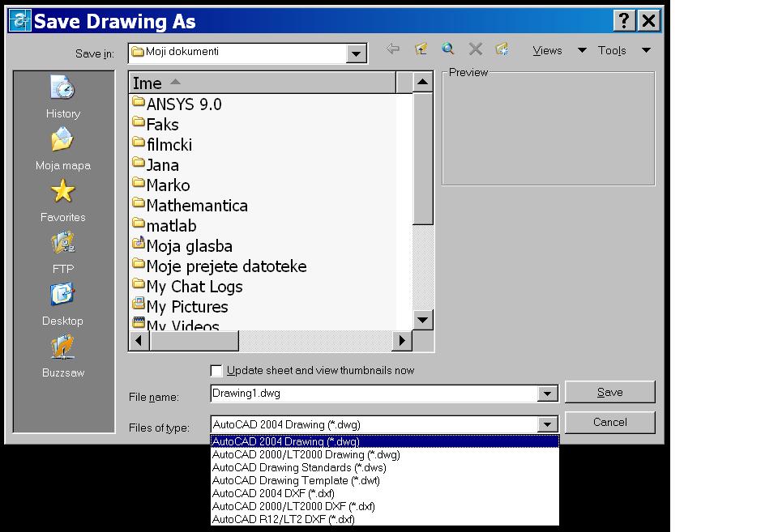Click the File name input field
Image resolution: width=778 pixels, height=532 pixels.
tap(374, 394)
